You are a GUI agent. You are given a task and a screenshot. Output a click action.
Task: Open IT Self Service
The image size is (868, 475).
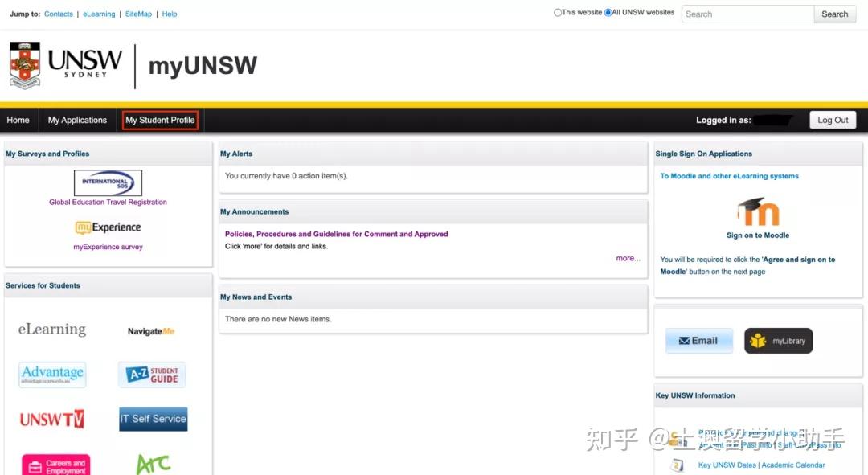[152, 419]
